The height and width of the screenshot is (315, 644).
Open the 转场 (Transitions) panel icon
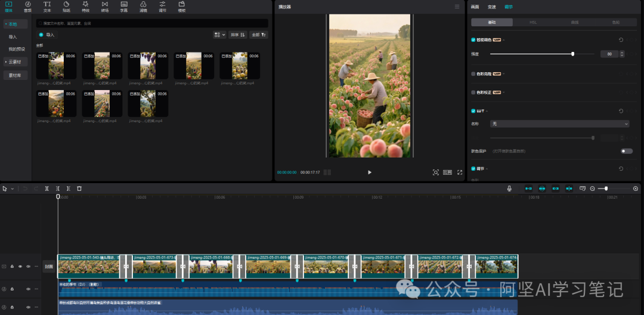[x=105, y=7]
